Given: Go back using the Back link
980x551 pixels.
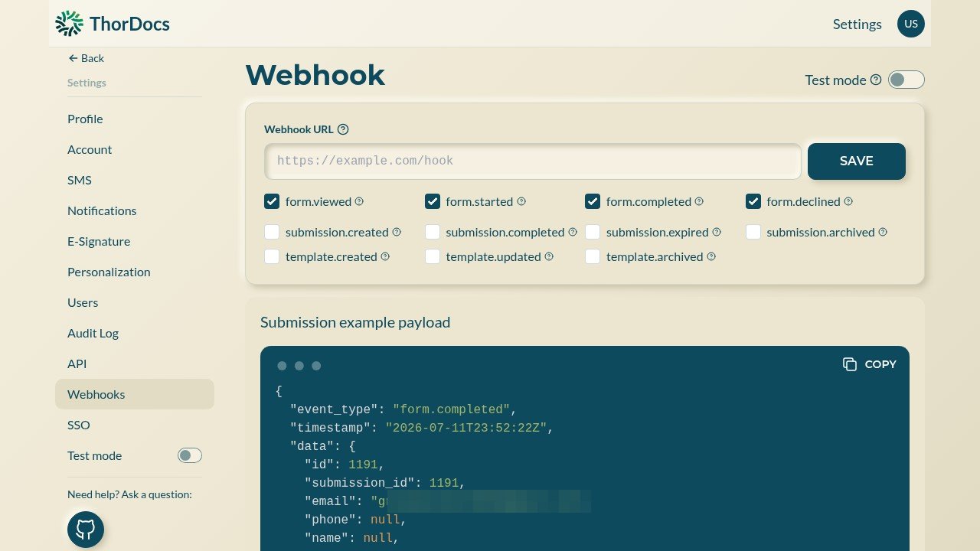Looking at the screenshot, I should (86, 58).
